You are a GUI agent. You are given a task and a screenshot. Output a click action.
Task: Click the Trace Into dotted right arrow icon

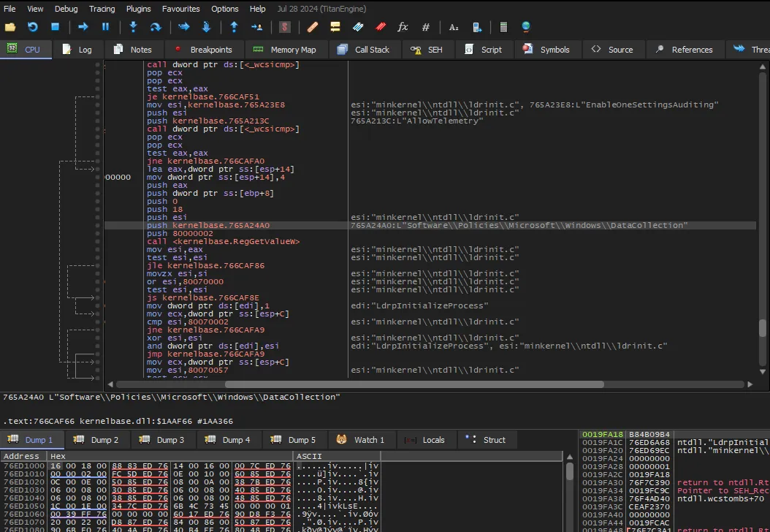pos(183,27)
